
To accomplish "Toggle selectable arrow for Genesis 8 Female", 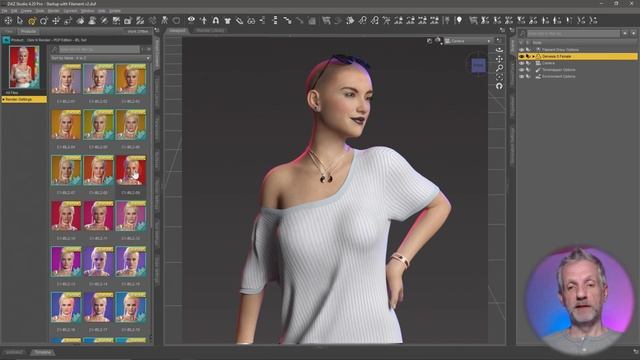I will (x=528, y=56).
